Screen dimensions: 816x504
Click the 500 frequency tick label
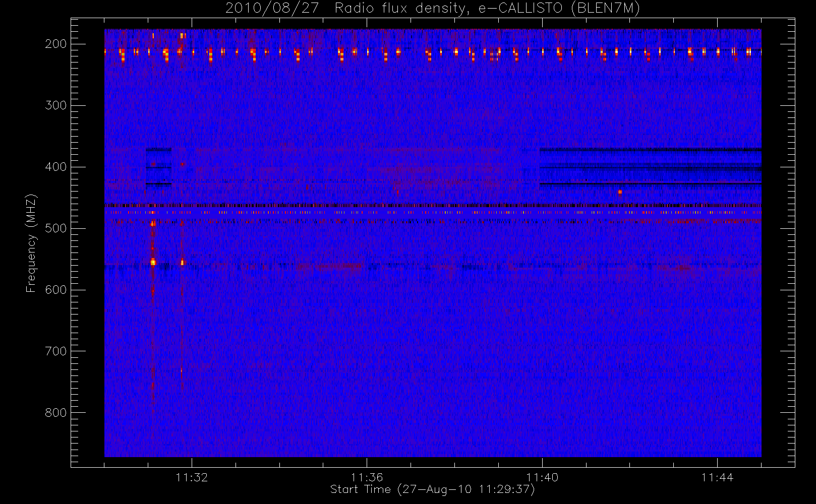[56, 228]
